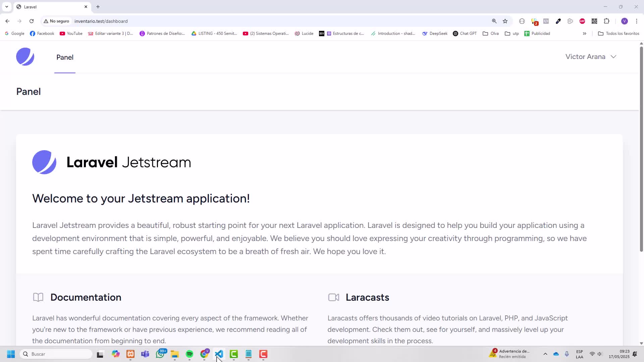Open the eyedropper color picker extension

(x=558, y=21)
